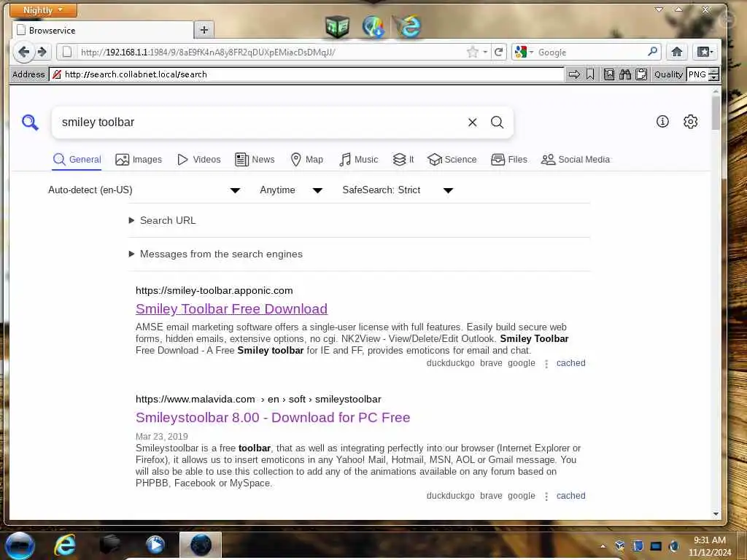
Task: Click the Browservice address go arrow
Action: [x=574, y=74]
